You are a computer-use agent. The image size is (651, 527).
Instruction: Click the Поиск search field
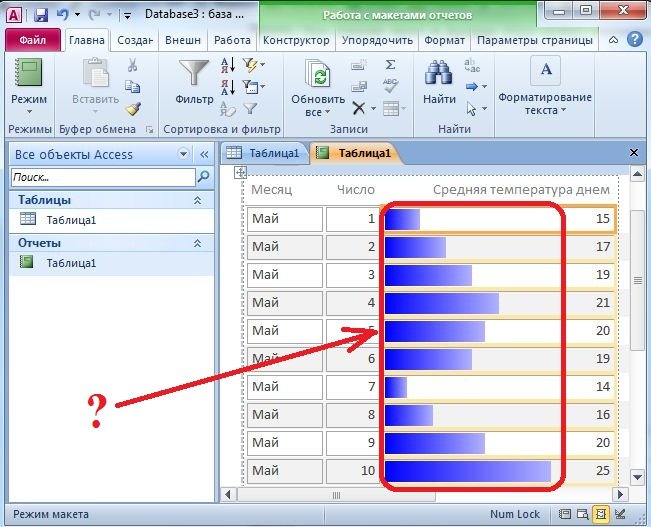click(x=102, y=177)
